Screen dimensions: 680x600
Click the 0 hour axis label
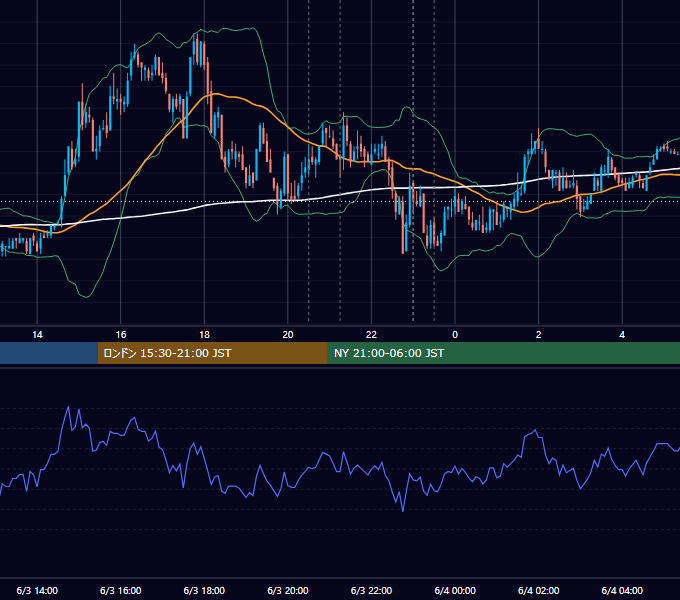pyautogui.click(x=455, y=335)
